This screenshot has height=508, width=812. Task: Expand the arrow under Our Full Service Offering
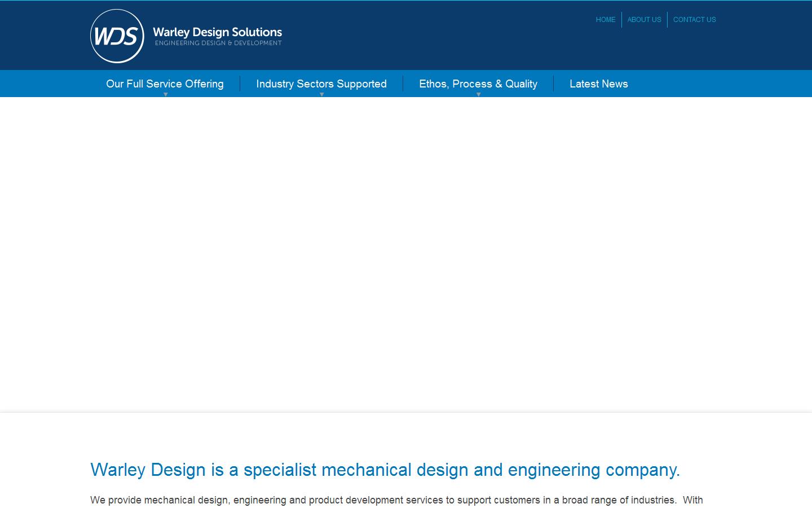[x=165, y=95]
